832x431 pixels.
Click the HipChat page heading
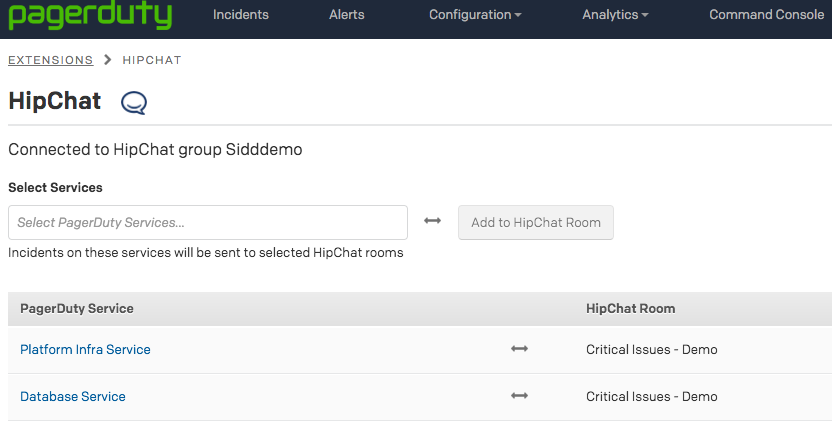pos(55,101)
